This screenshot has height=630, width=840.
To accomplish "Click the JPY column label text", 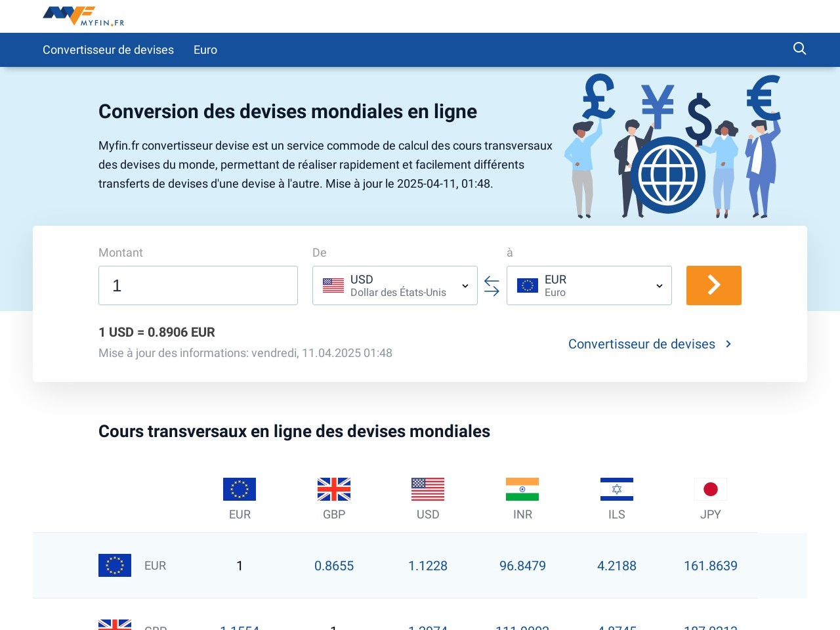I will coord(711,514).
